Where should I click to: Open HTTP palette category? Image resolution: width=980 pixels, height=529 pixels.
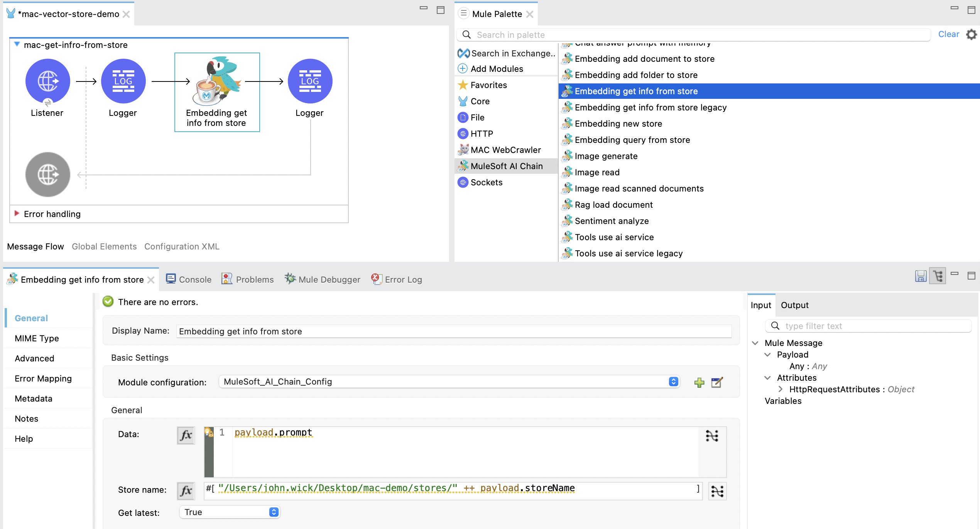pos(475,134)
